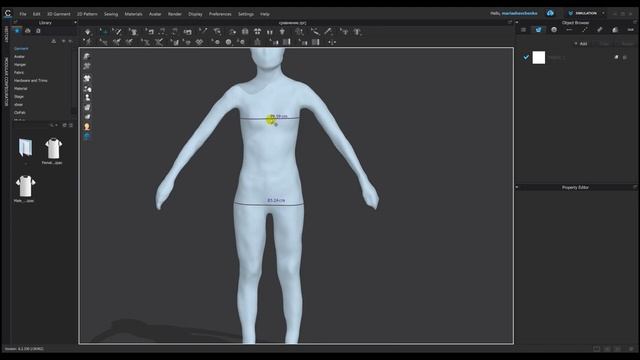Select the Male T-shirt thumbnail

[x=25, y=186]
